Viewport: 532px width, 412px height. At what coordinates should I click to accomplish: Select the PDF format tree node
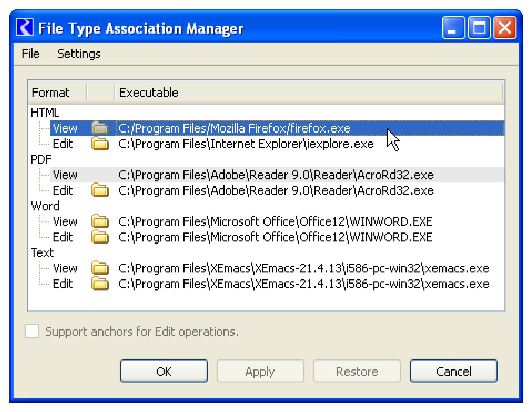tap(41, 159)
